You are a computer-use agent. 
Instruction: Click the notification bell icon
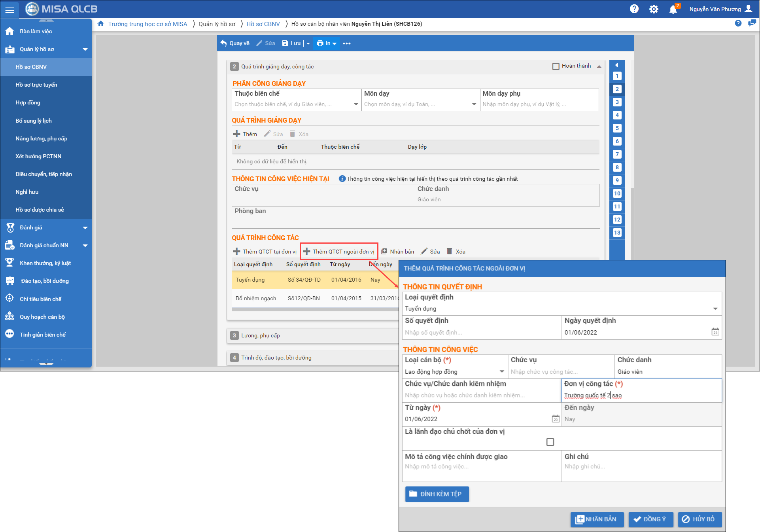[x=673, y=9]
